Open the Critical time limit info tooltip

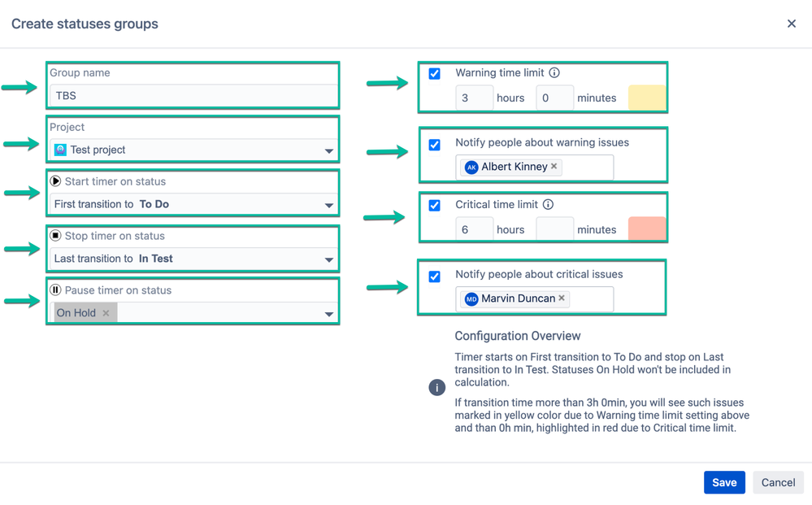point(547,204)
